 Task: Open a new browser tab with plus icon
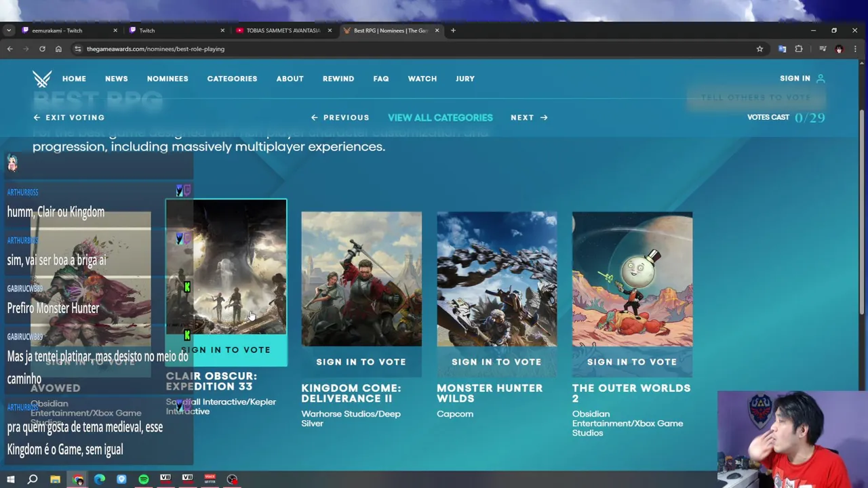(453, 30)
